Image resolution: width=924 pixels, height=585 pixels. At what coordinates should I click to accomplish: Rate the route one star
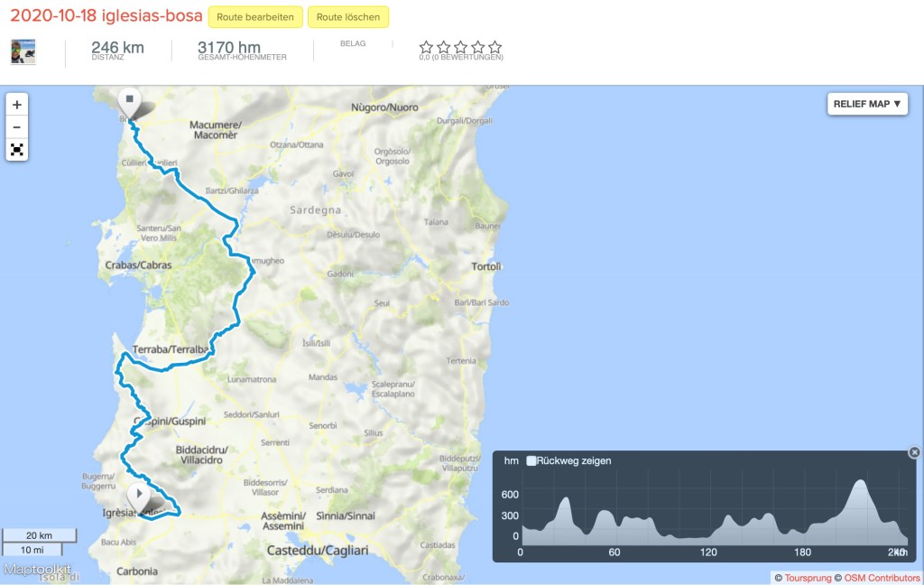pyautogui.click(x=426, y=47)
